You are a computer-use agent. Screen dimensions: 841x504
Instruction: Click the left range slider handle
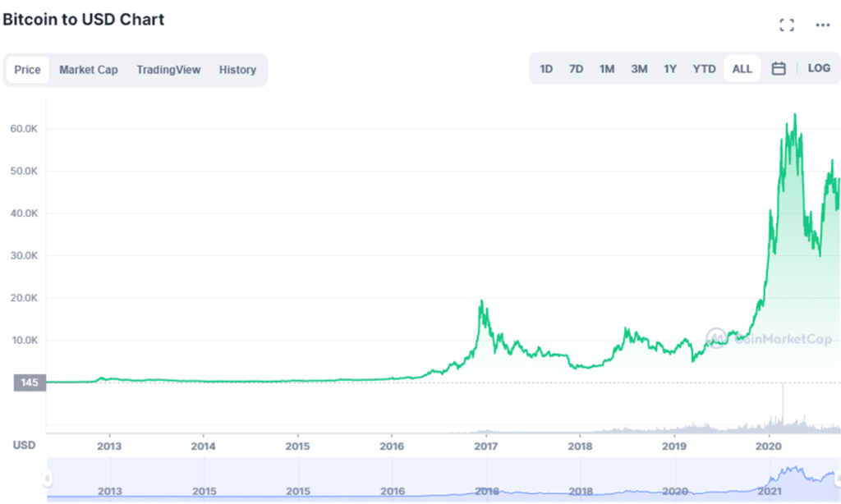[48, 478]
